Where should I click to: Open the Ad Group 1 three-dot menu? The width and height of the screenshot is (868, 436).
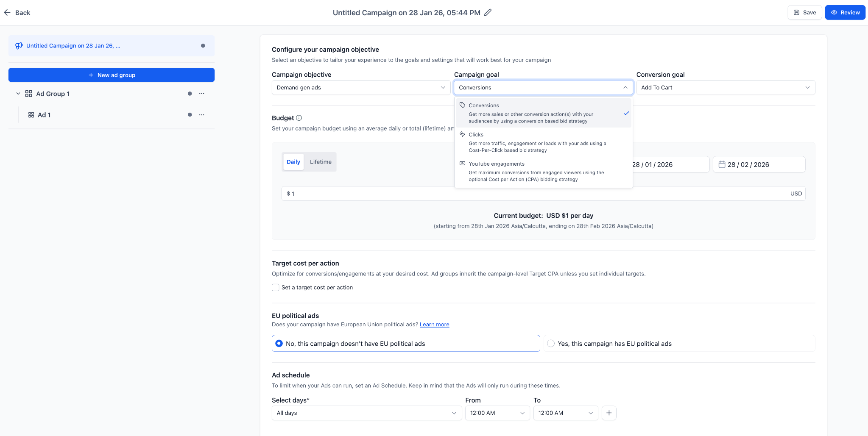click(202, 94)
